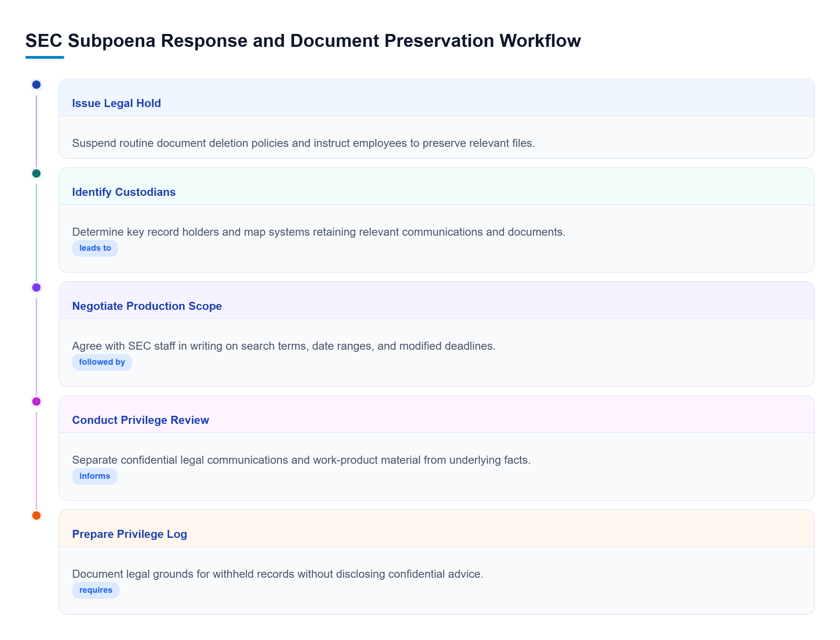The width and height of the screenshot is (840, 640).
Task: Click text 'Suspend routine document deletion policies'
Action: pyautogui.click(x=180, y=143)
